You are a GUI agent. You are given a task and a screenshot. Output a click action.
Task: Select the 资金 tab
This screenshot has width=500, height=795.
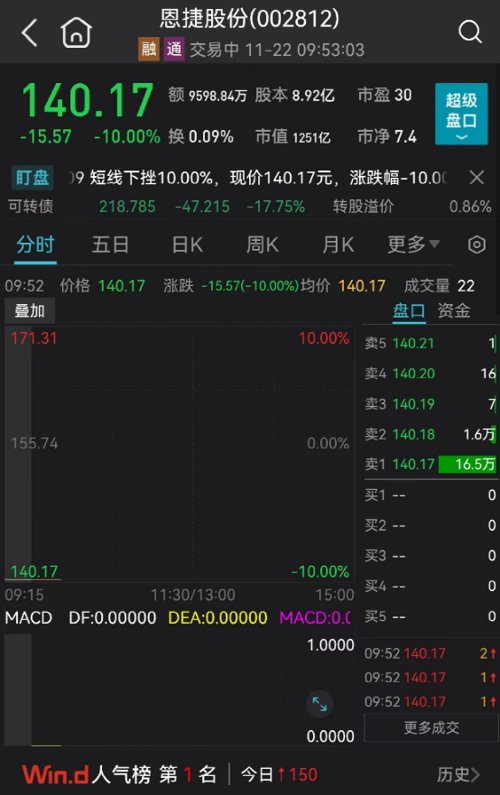click(x=454, y=310)
